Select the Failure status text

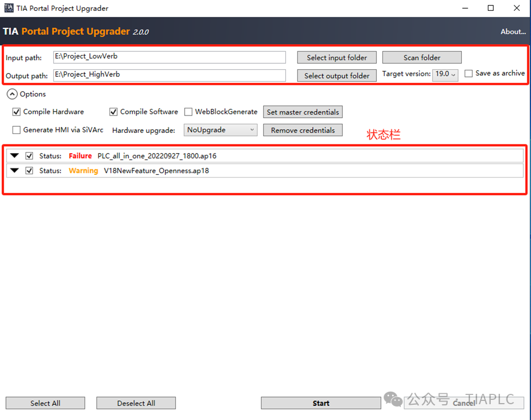80,156
